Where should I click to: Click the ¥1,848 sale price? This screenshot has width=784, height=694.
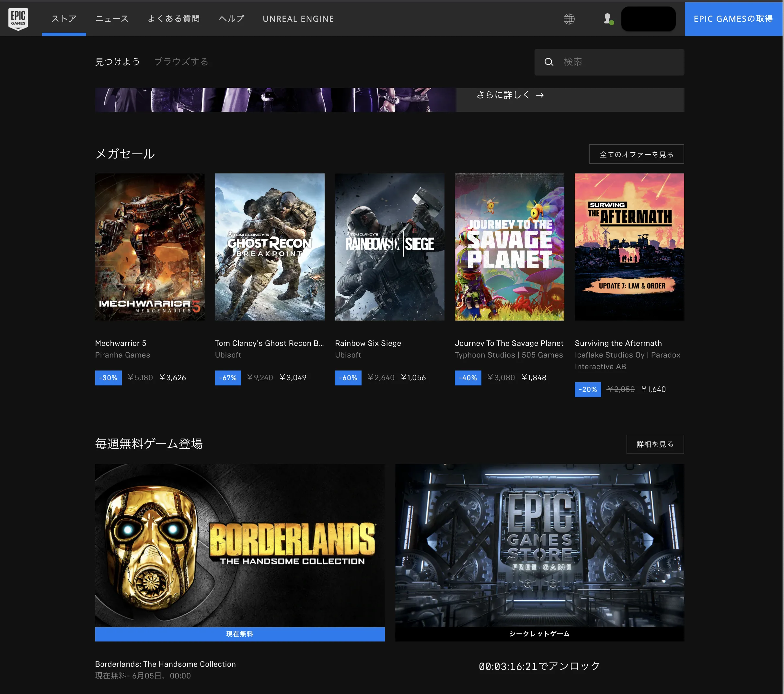click(x=534, y=378)
